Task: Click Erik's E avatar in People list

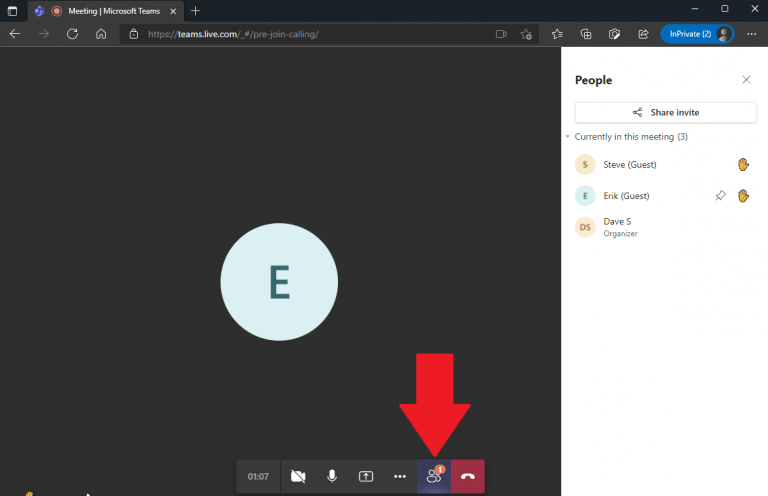Action: point(585,196)
